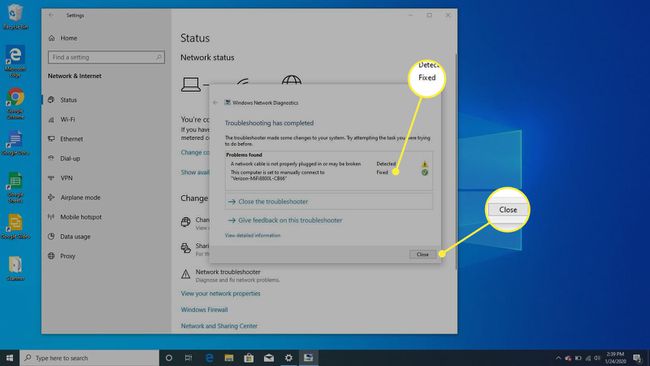Click the Home house icon
The height and width of the screenshot is (366, 650).
[x=52, y=38]
